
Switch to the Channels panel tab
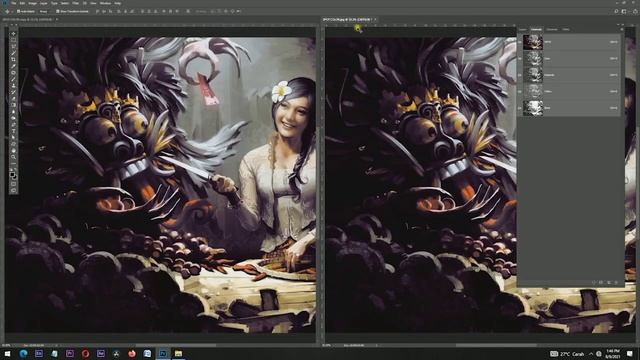click(536, 29)
